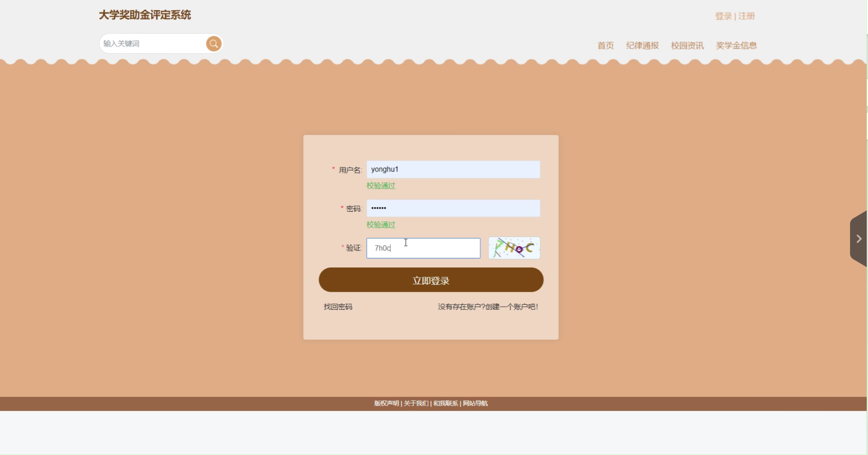
Task: Open the 奖学金信息 navigation item
Action: (736, 45)
